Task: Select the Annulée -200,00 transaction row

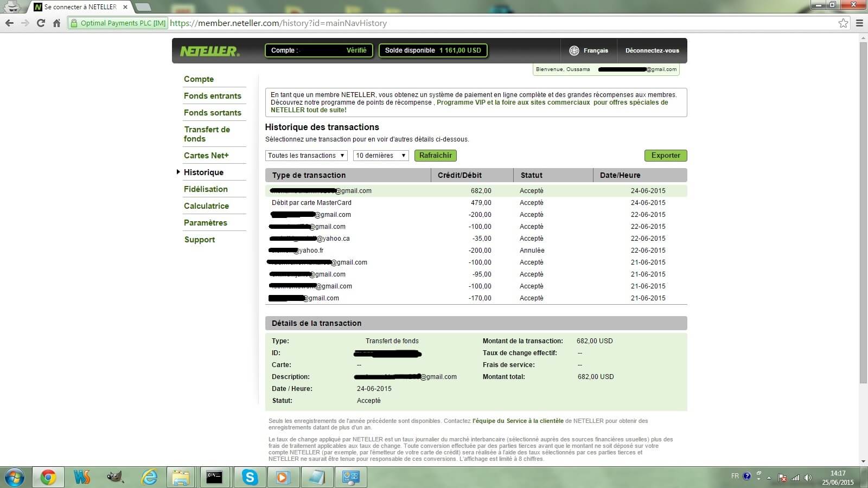Action: 476,251
